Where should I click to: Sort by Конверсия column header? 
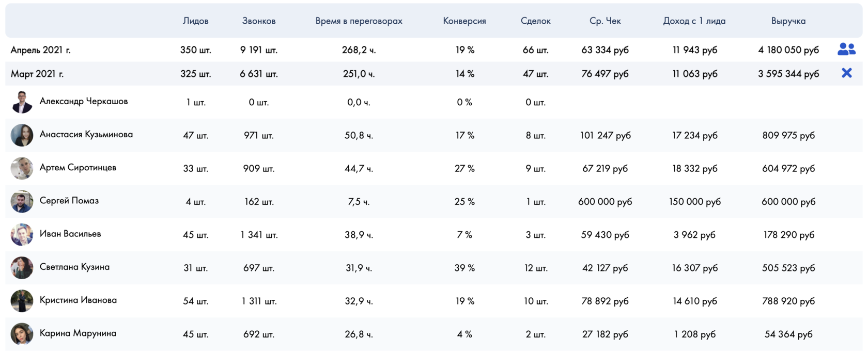(x=464, y=21)
